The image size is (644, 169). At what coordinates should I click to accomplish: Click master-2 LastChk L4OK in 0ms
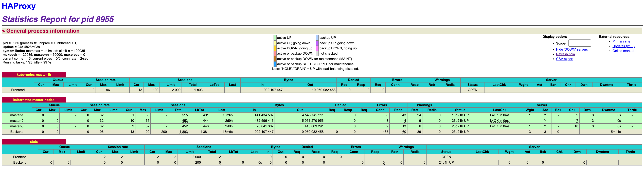[x=499, y=121]
